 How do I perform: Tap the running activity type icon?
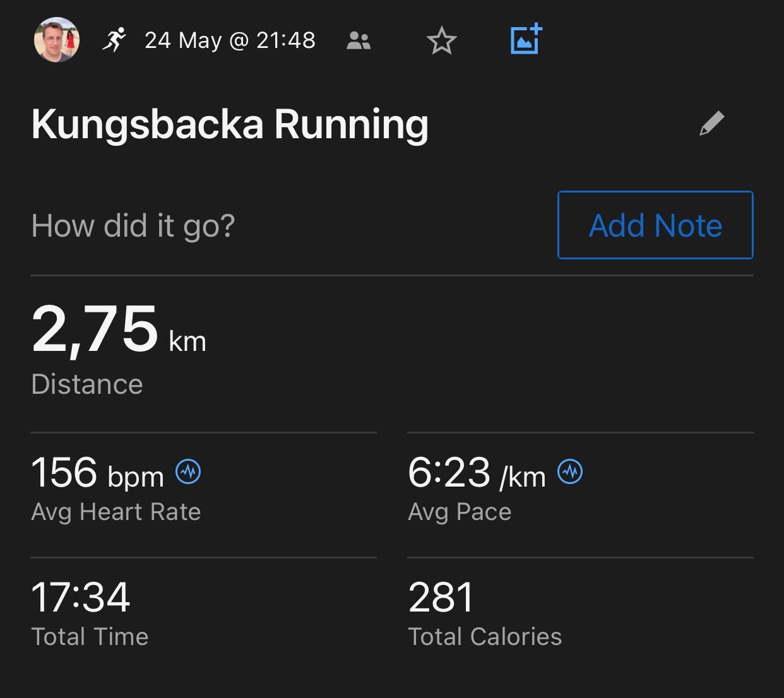pyautogui.click(x=114, y=40)
